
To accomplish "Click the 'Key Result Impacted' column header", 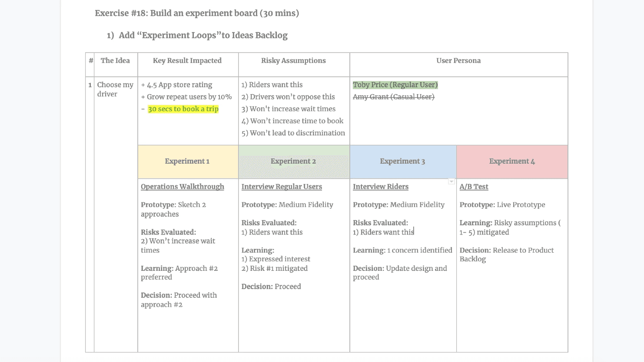I will [187, 61].
